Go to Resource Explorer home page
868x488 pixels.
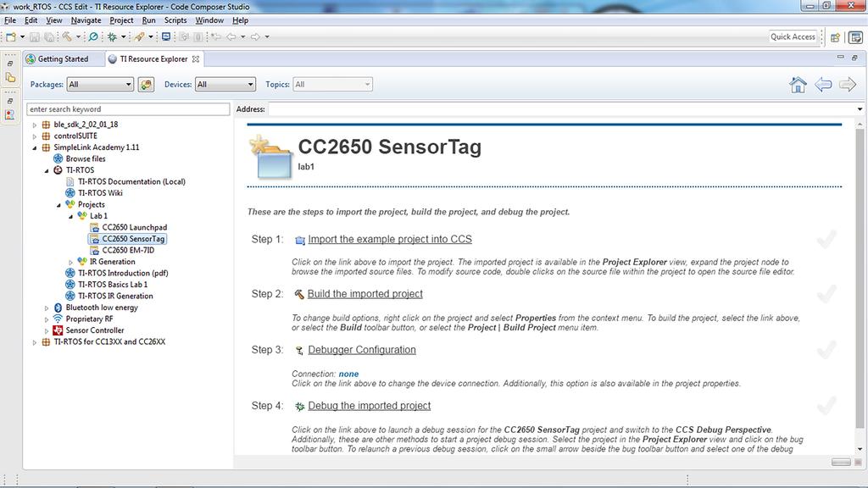point(798,85)
